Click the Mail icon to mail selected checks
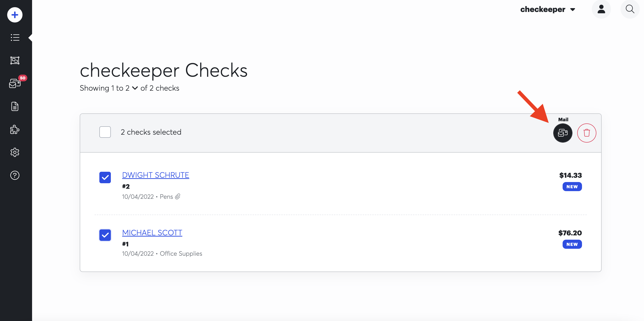 pos(563,133)
